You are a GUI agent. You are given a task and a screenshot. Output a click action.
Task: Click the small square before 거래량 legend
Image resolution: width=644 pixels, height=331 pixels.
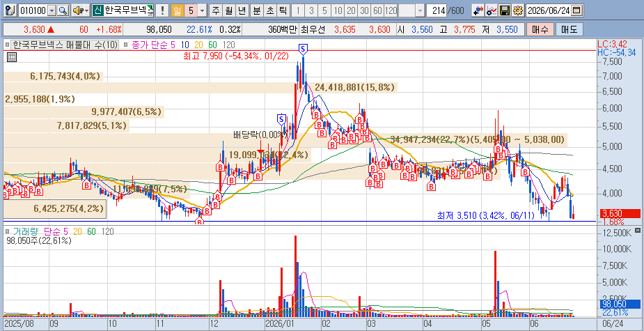click(7, 232)
